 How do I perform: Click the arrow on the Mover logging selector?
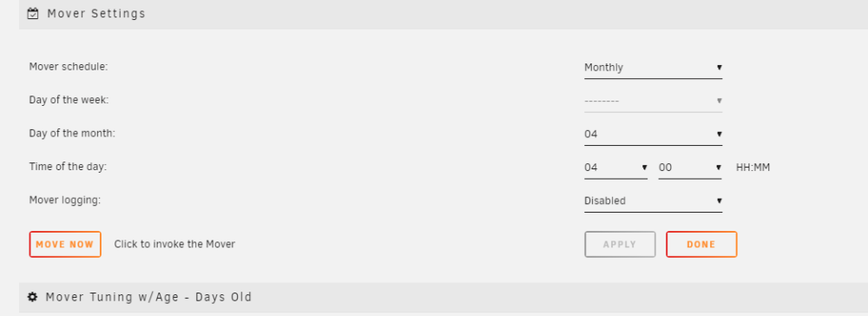pyautogui.click(x=719, y=201)
